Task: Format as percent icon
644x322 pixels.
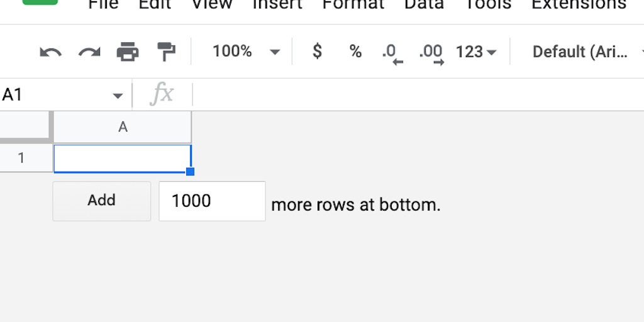Action: 355,52
